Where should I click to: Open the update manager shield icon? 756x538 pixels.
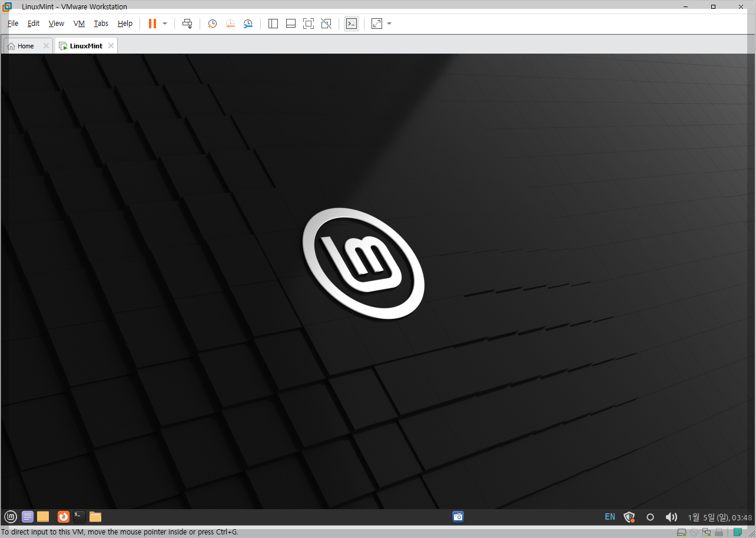(x=629, y=517)
